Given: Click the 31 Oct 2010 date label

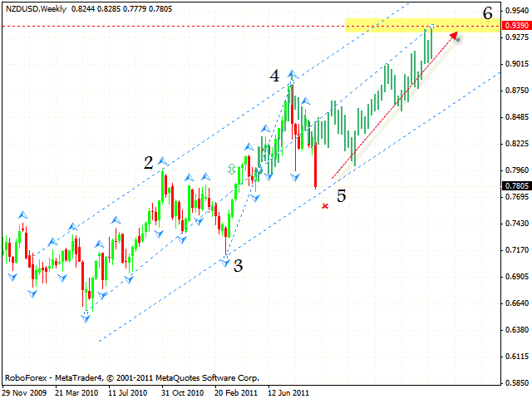Looking at the screenshot, I should 182,392.
